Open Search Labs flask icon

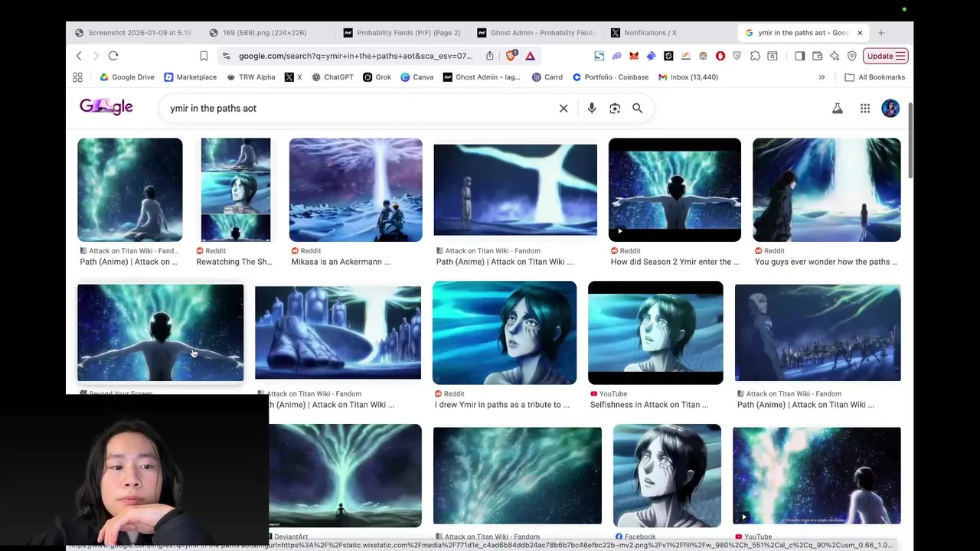(838, 109)
